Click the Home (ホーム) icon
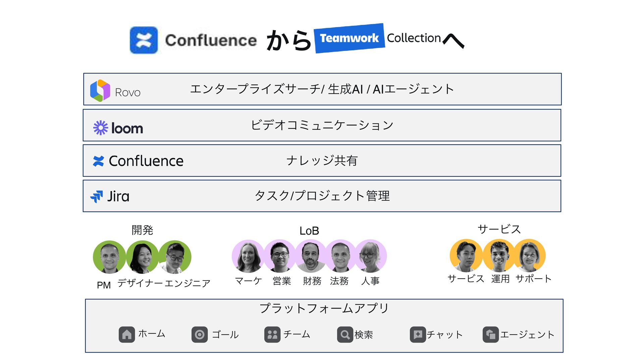This screenshot has width=644, height=362. [126, 335]
